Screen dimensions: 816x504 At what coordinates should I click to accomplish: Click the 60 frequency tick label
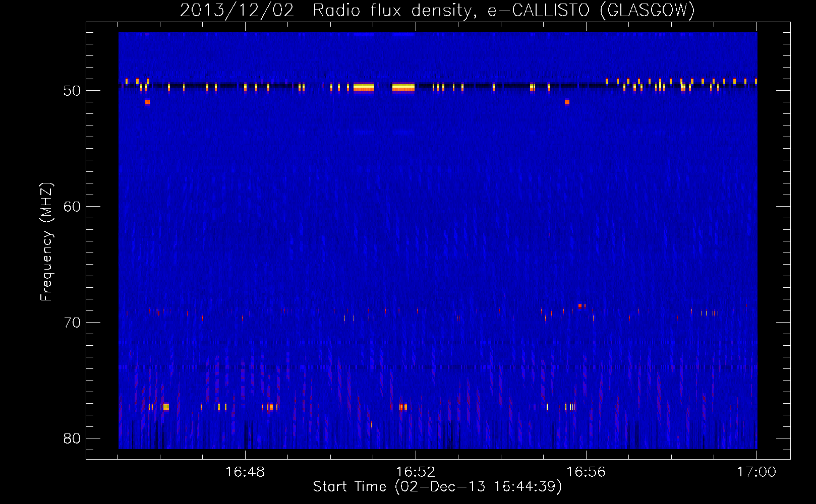pyautogui.click(x=72, y=207)
